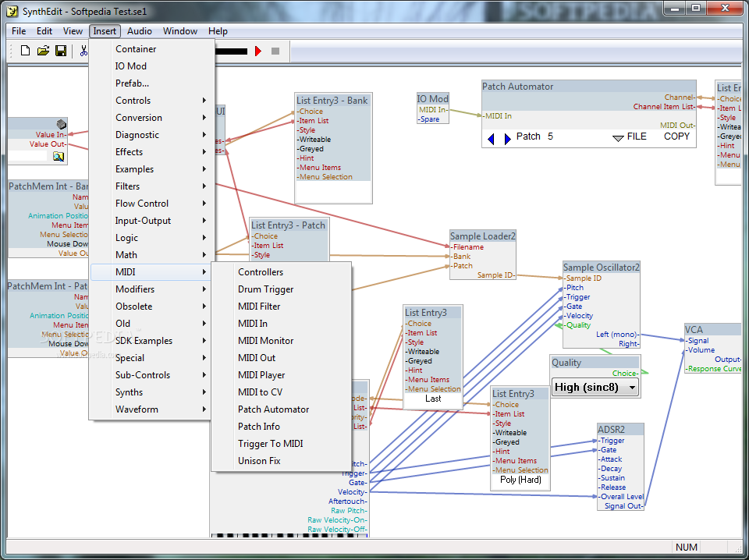749x560 pixels.
Task: Expand the Conversion submenu
Action: point(151,118)
